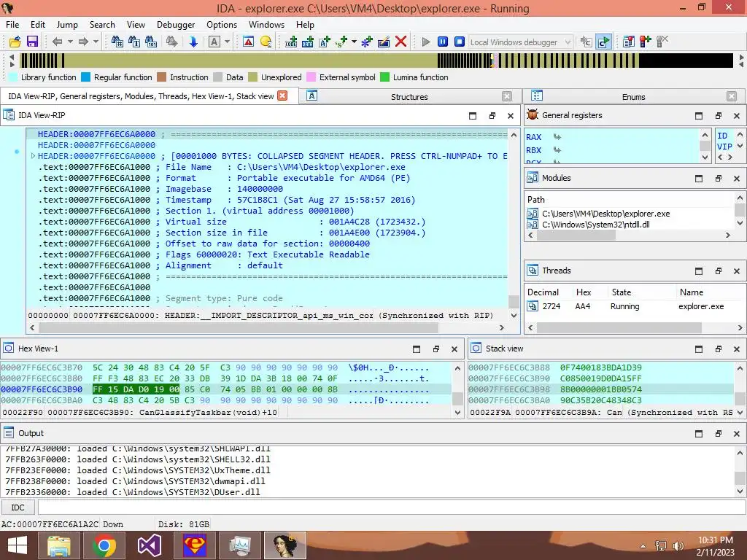The height and width of the screenshot is (560, 747).
Task: Open the Debugger menu
Action: tap(176, 25)
